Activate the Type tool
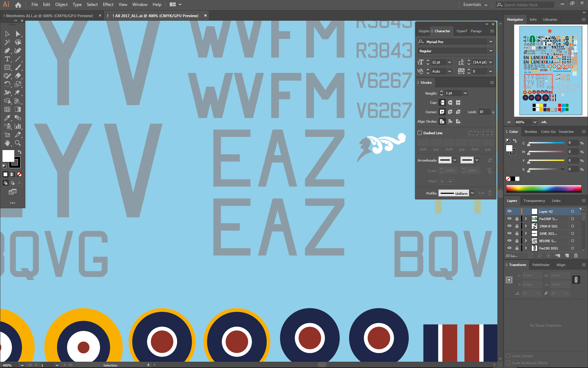This screenshot has width=588, height=368. [x=7, y=59]
